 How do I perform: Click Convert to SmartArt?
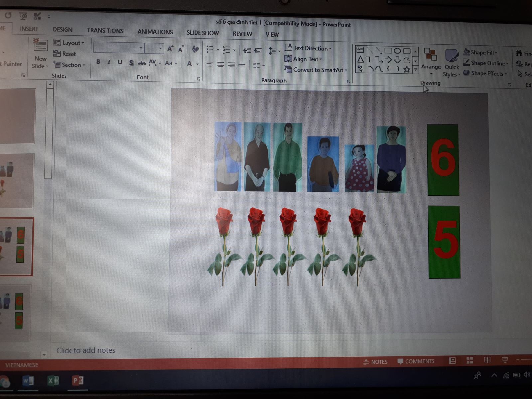(316, 70)
